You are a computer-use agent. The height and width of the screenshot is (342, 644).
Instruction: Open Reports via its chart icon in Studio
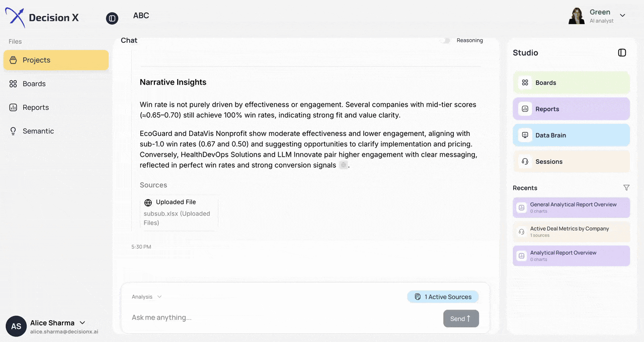click(x=525, y=109)
